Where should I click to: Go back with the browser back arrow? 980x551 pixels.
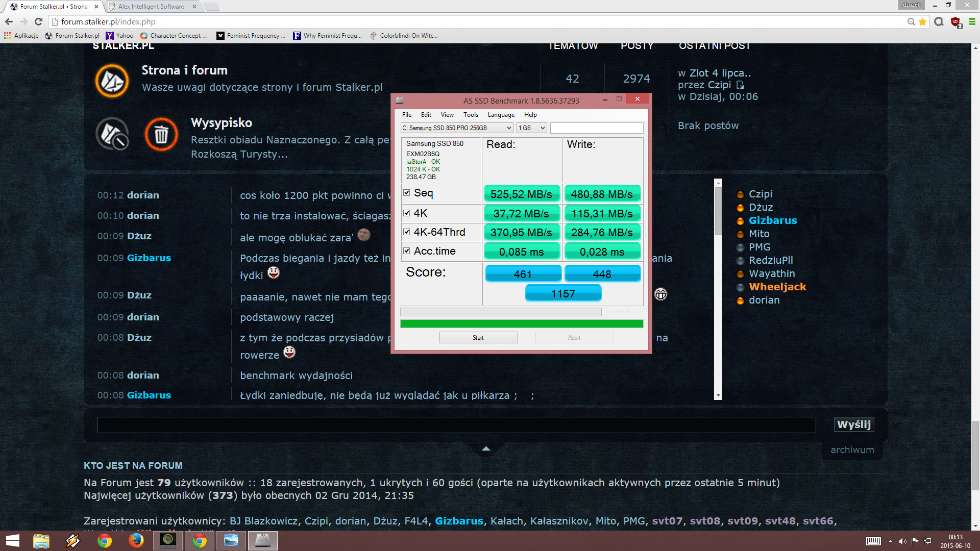(x=9, y=21)
